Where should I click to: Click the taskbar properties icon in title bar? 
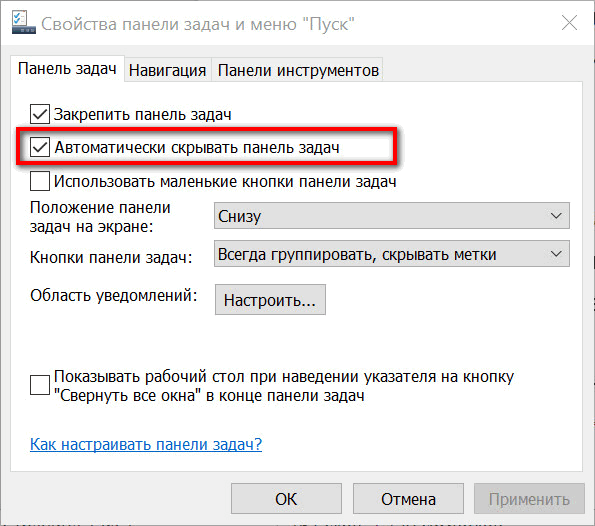[24, 23]
